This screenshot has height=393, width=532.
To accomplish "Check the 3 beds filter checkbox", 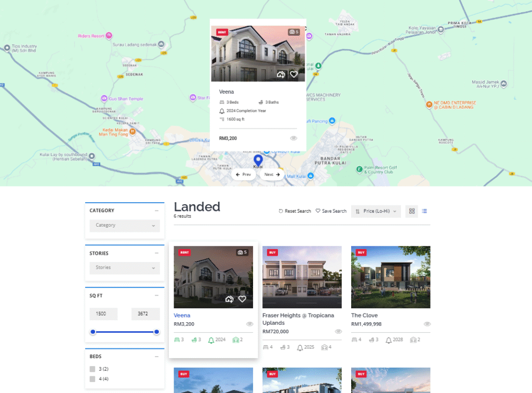I will (x=92, y=369).
